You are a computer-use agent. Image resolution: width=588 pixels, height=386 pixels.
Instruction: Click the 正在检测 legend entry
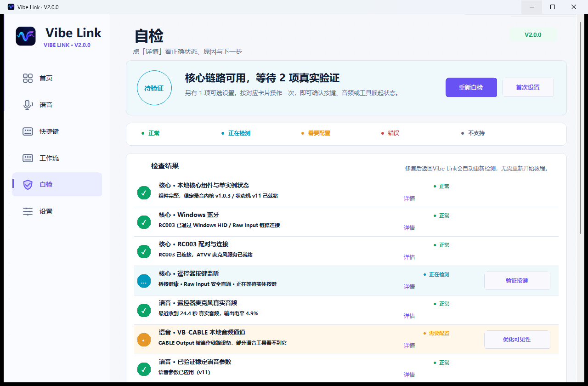click(x=237, y=133)
